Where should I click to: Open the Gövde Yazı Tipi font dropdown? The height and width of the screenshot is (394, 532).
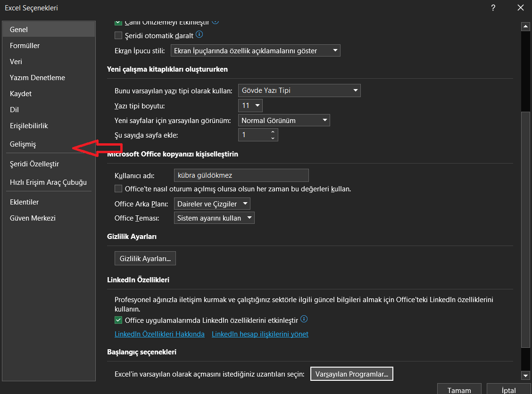pos(355,90)
